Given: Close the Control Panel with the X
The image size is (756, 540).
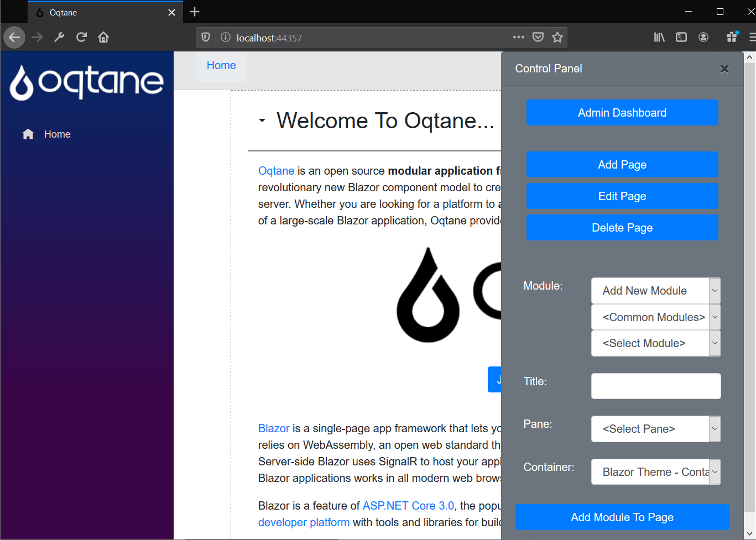Looking at the screenshot, I should (x=724, y=69).
